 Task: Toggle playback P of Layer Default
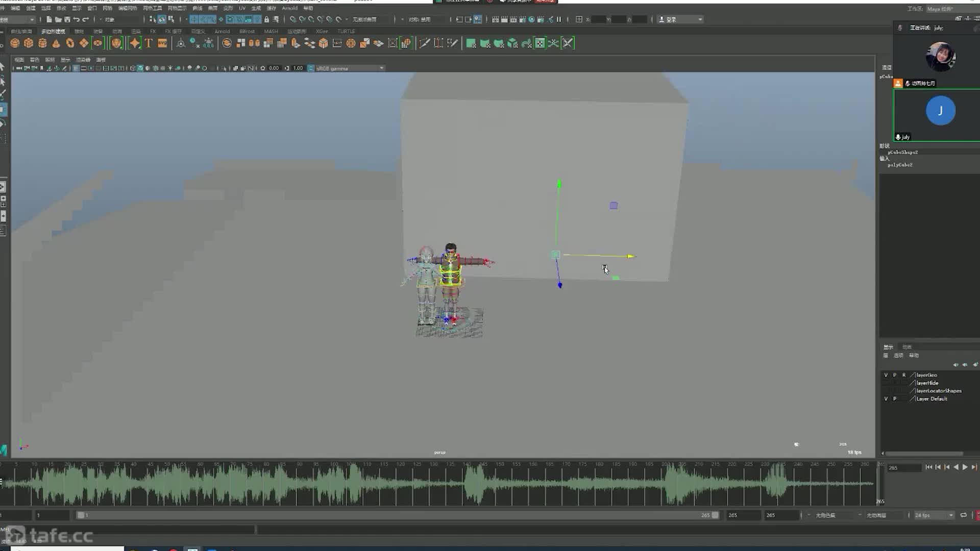click(x=894, y=399)
